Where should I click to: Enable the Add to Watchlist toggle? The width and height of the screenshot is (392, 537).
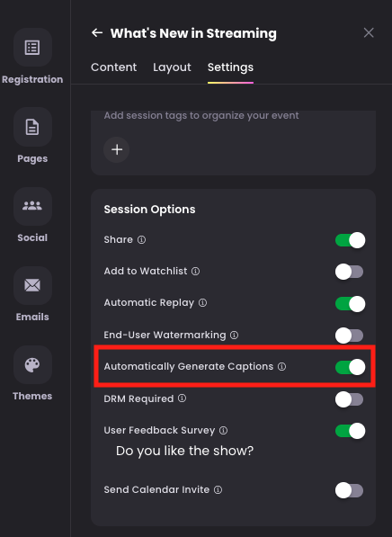click(x=349, y=272)
